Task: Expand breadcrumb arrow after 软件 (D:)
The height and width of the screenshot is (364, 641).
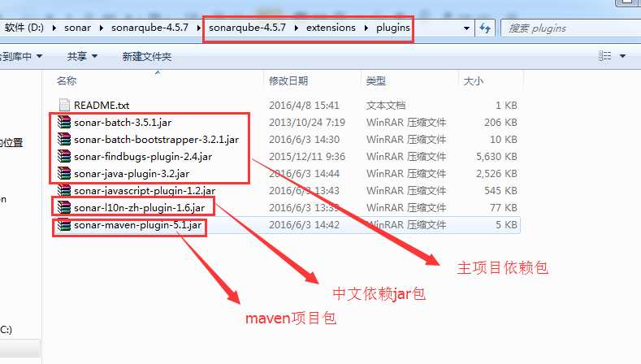Action: coord(54,28)
